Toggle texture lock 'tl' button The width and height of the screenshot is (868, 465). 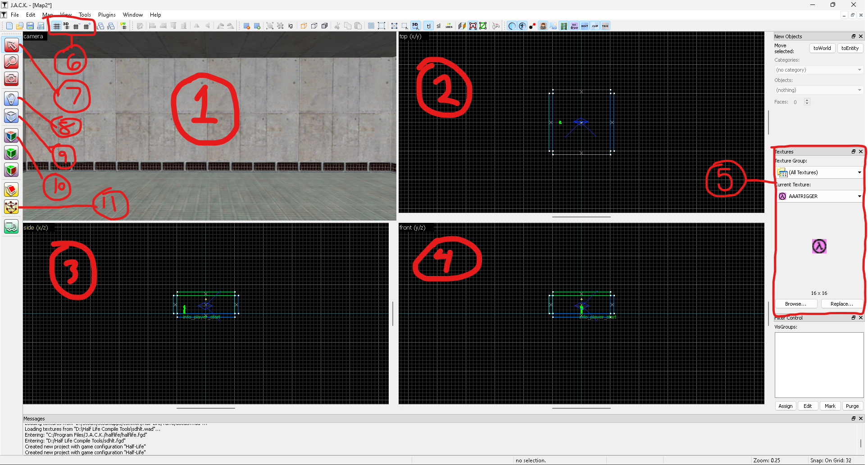coord(428,26)
